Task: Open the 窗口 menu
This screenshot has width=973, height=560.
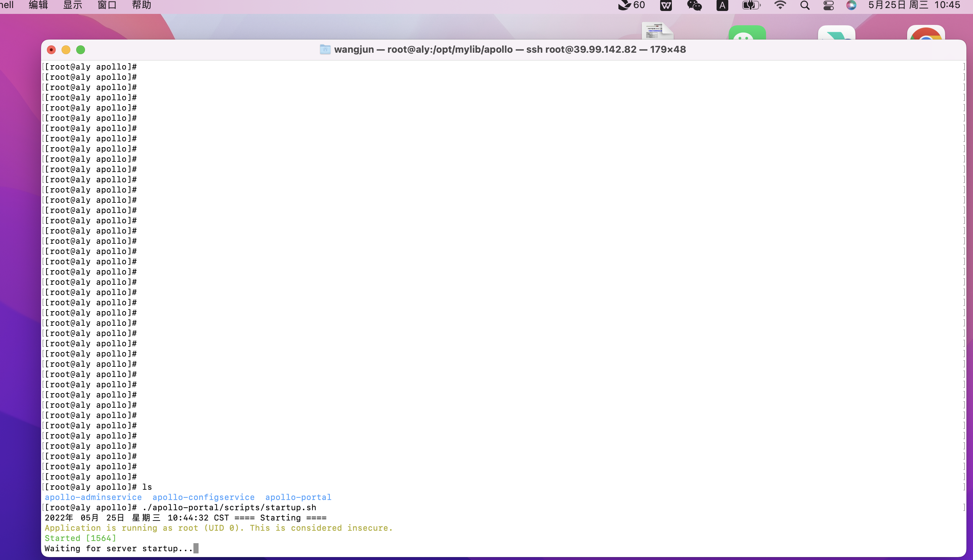Action: click(107, 5)
